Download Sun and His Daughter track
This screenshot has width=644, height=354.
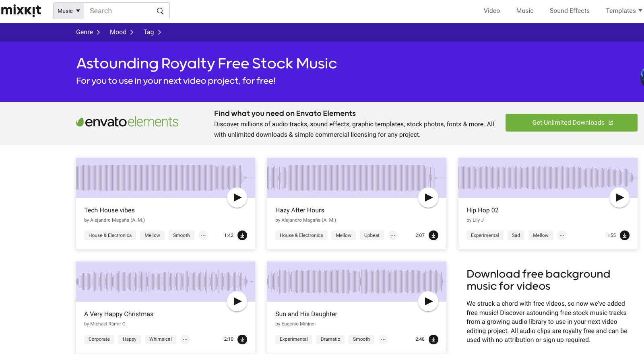coord(433,339)
